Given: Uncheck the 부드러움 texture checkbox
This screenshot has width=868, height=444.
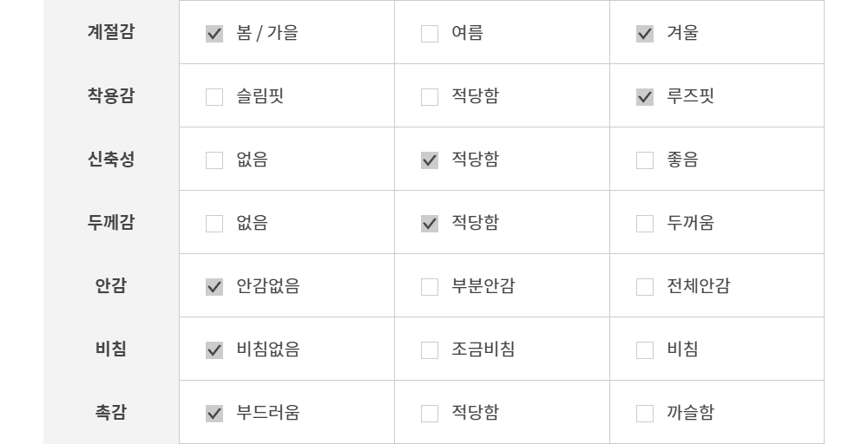Looking at the screenshot, I should pyautogui.click(x=214, y=415).
